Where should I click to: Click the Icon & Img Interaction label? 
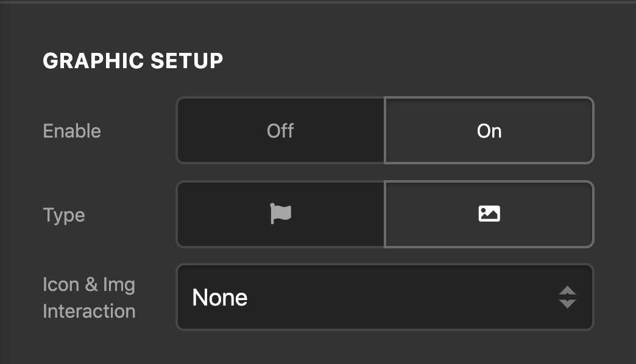coord(89,298)
